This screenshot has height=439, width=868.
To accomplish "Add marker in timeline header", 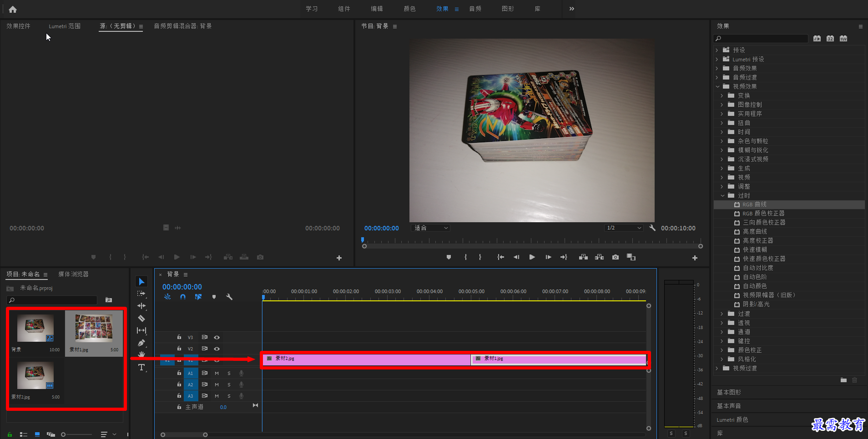I will 214,297.
